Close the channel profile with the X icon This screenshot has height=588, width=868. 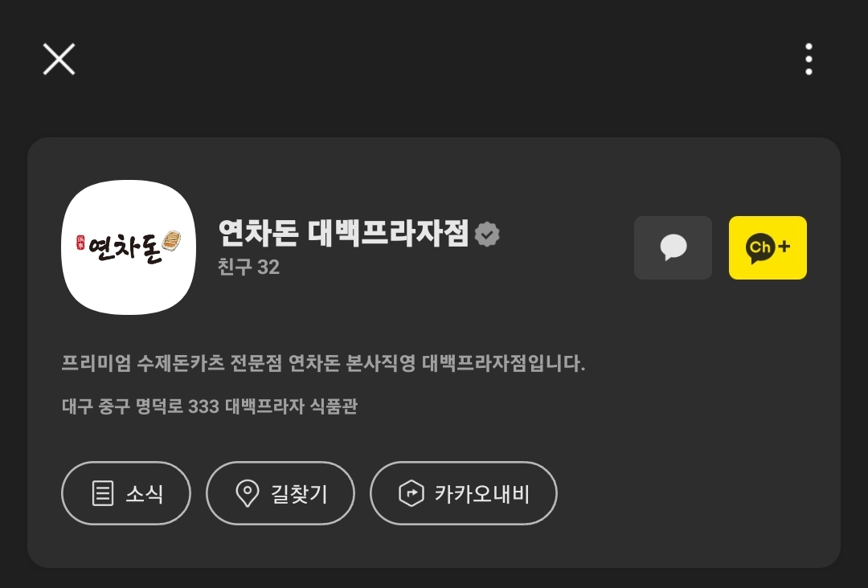point(59,59)
